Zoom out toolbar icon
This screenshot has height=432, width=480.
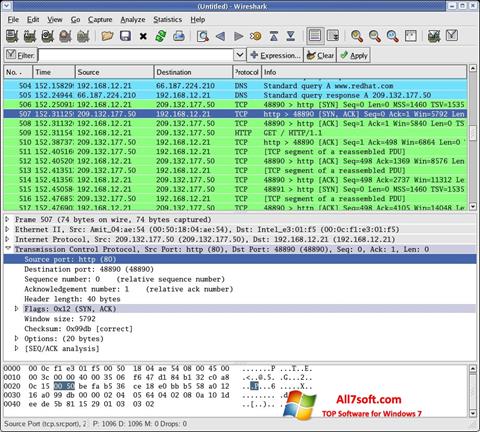pyautogui.click(x=375, y=36)
